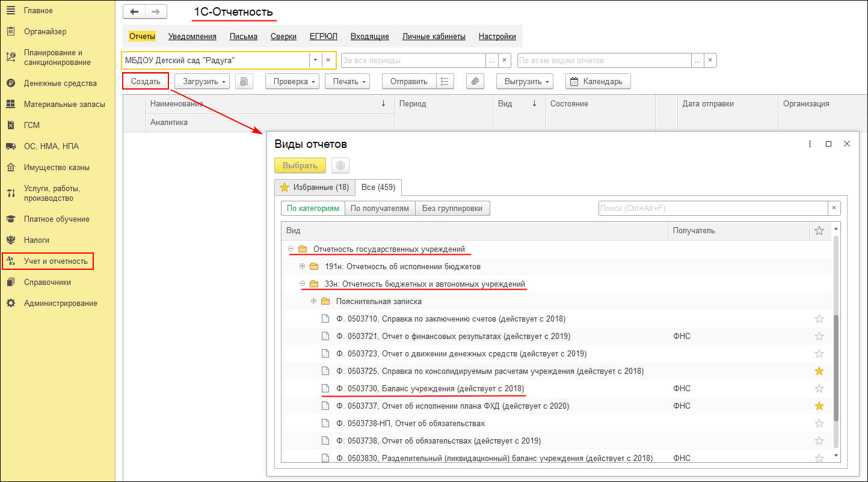Screen dimensions: 868x482
Task: Star Ф. 0503721 Отчет о финансовых результатах
Action: [819, 337]
